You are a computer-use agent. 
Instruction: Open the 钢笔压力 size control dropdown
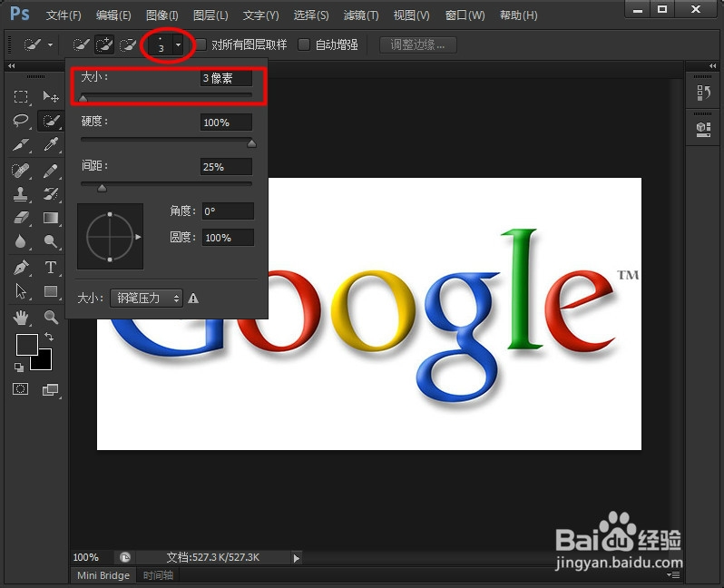[x=146, y=298]
